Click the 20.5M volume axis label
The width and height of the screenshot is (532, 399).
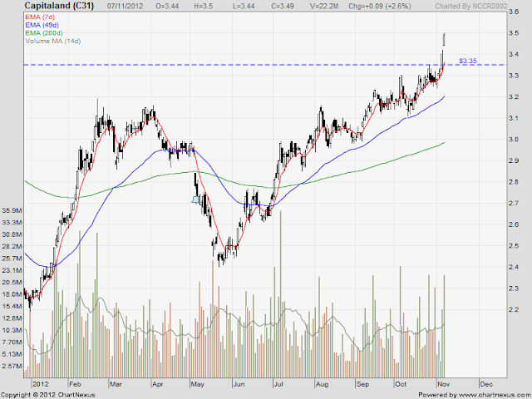point(12,283)
